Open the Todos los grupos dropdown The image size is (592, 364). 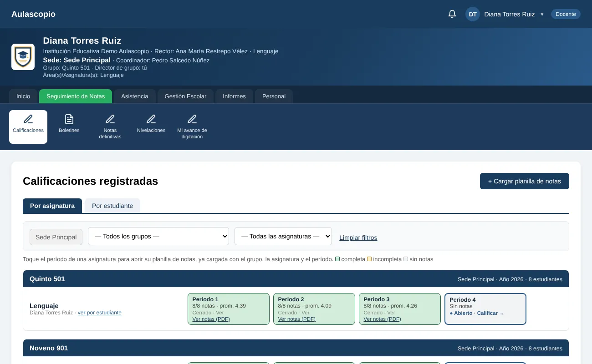(158, 236)
